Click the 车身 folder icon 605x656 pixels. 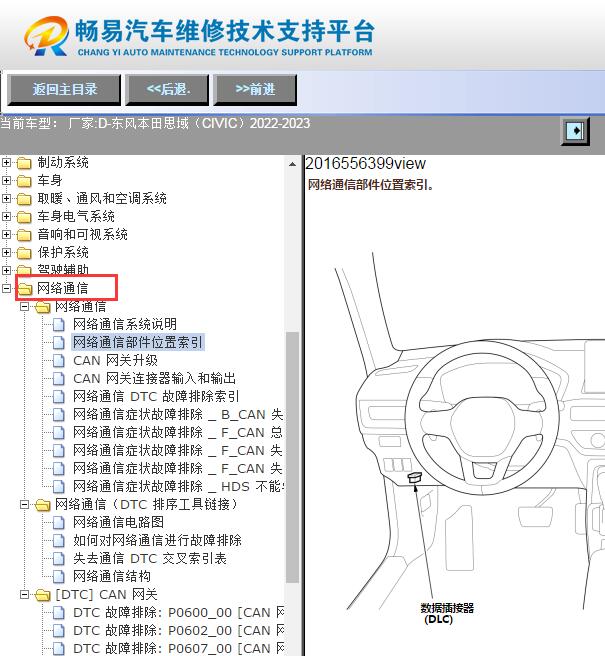pyautogui.click(x=24, y=181)
